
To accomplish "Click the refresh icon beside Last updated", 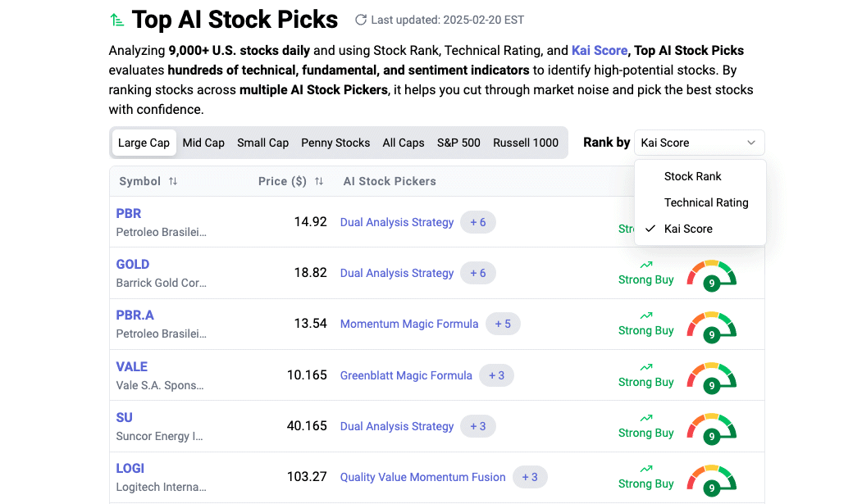I will (361, 20).
